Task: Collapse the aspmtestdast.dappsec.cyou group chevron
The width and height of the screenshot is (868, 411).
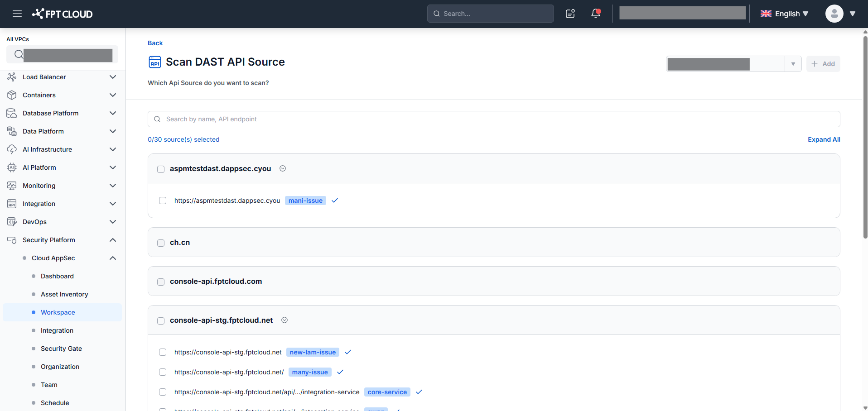Action: point(283,168)
